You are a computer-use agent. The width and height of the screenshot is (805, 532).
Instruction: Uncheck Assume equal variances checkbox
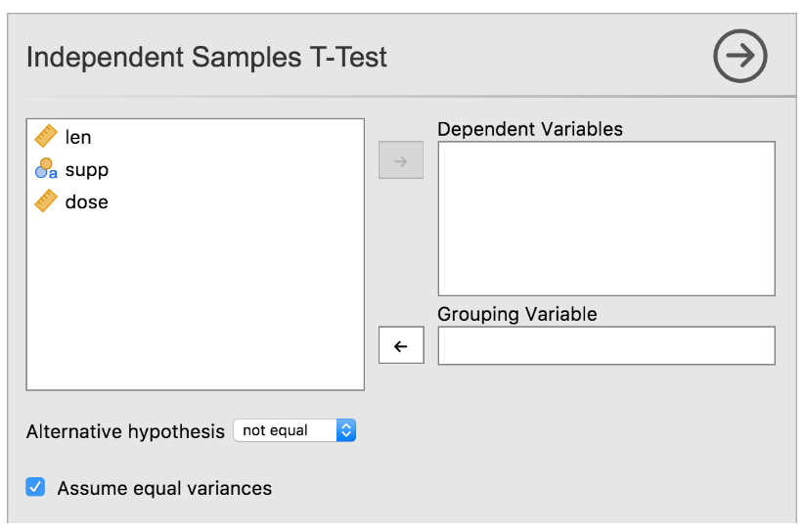(35, 487)
